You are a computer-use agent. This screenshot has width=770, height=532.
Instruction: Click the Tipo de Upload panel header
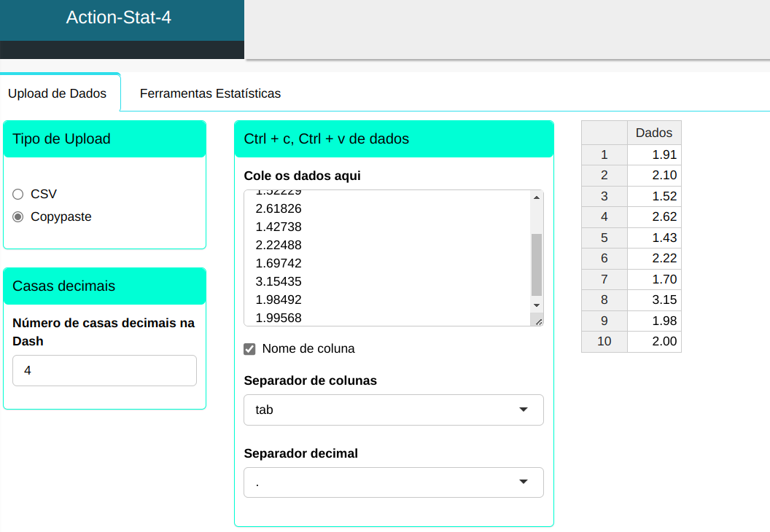[104, 139]
